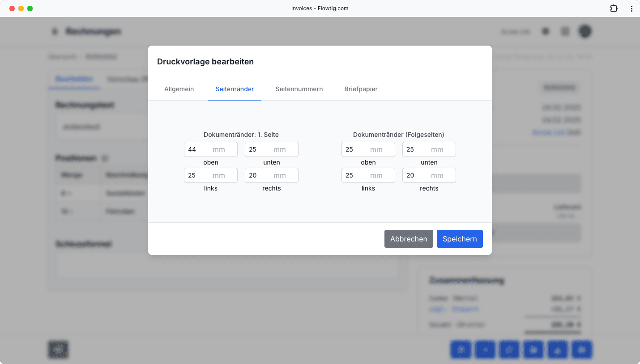Screen dimensions: 640x364
Task: Switch to the Seitennummern tab
Action: [299, 89]
